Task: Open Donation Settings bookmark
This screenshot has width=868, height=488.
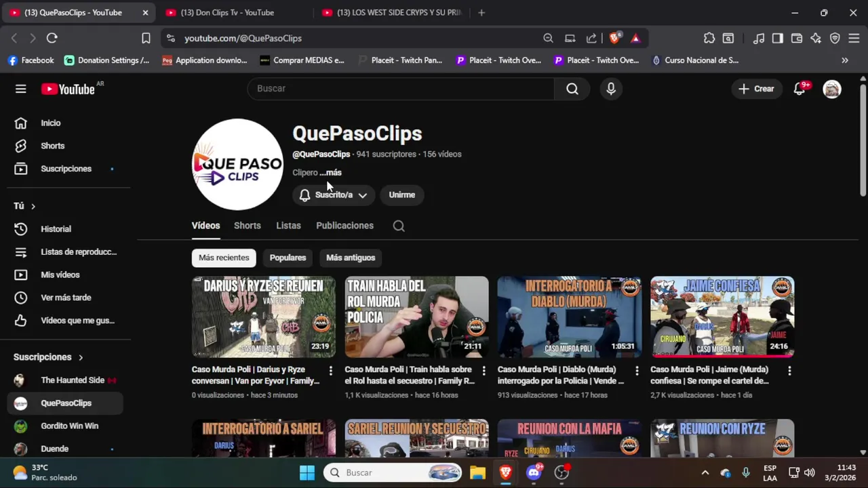Action: [x=107, y=60]
